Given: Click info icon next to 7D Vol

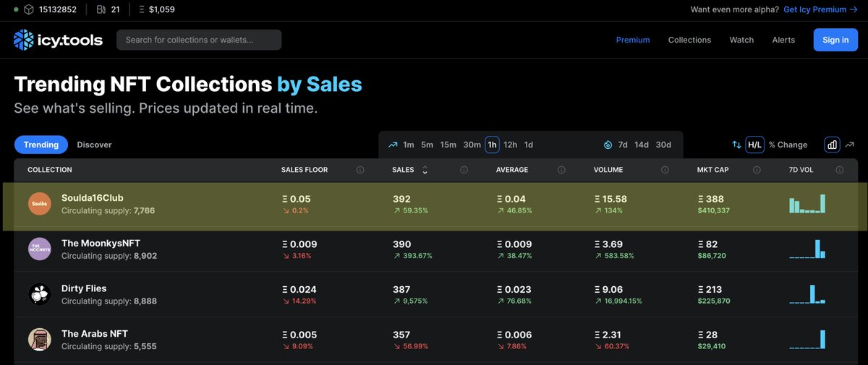Looking at the screenshot, I should [x=840, y=170].
